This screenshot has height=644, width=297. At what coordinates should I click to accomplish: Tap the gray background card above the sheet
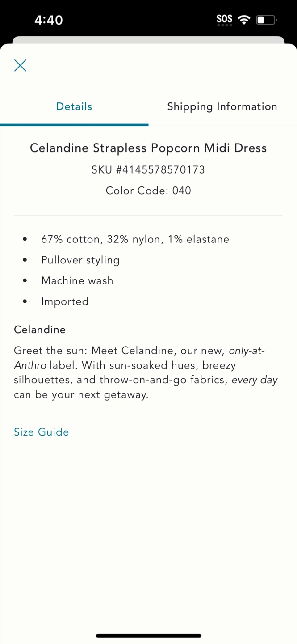[148, 40]
